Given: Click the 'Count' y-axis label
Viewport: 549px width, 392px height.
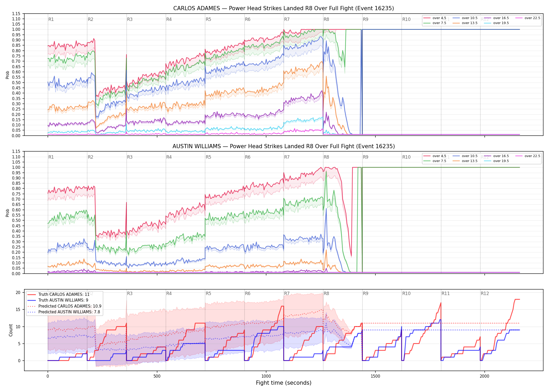Looking at the screenshot, I should click(11, 330).
